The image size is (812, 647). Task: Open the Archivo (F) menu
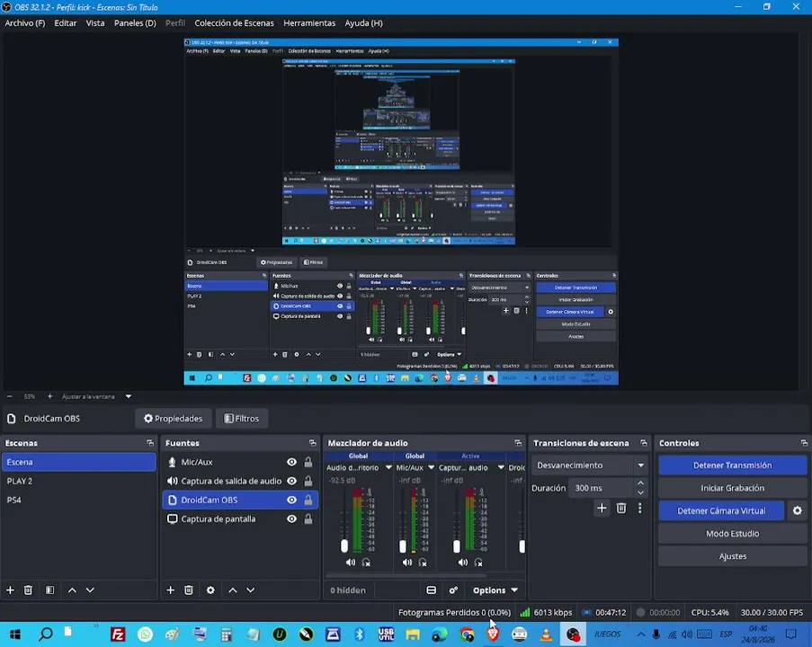(25, 23)
